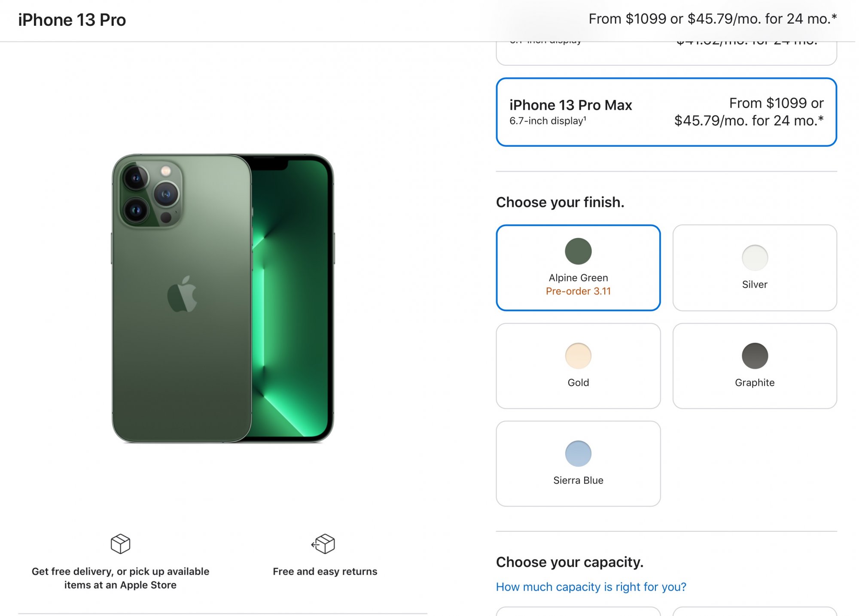Open 'How much capacity is right for you?' link
Screen dimensions: 859x616
click(x=591, y=587)
